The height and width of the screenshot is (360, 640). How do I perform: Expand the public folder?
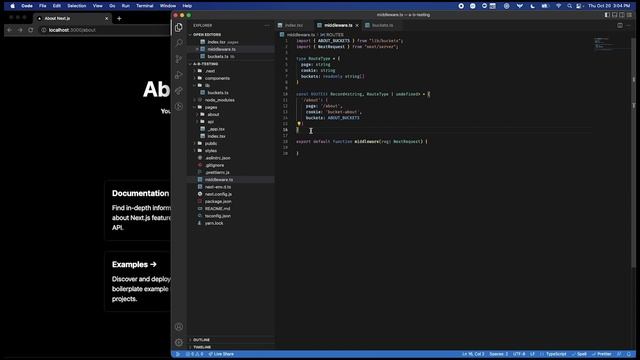[x=231, y=144]
